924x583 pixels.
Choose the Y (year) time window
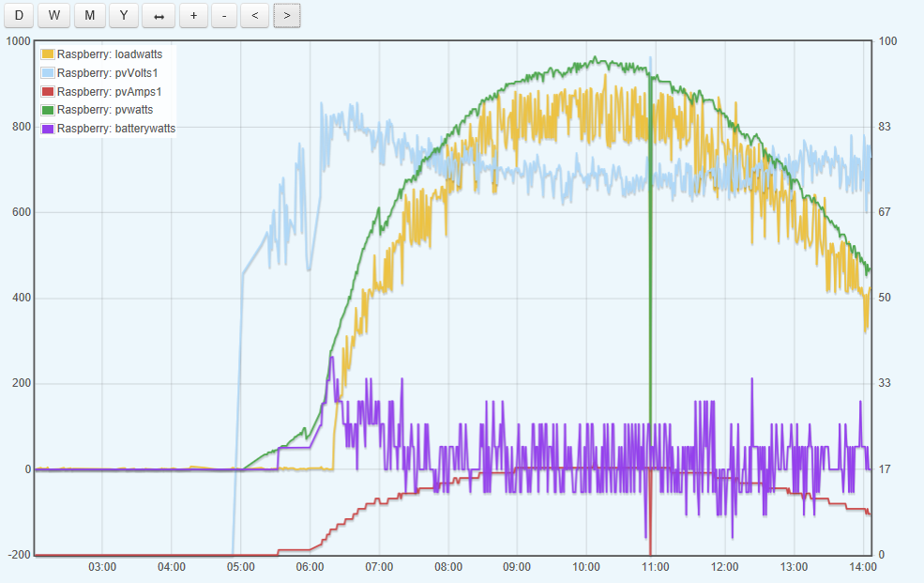coord(124,15)
